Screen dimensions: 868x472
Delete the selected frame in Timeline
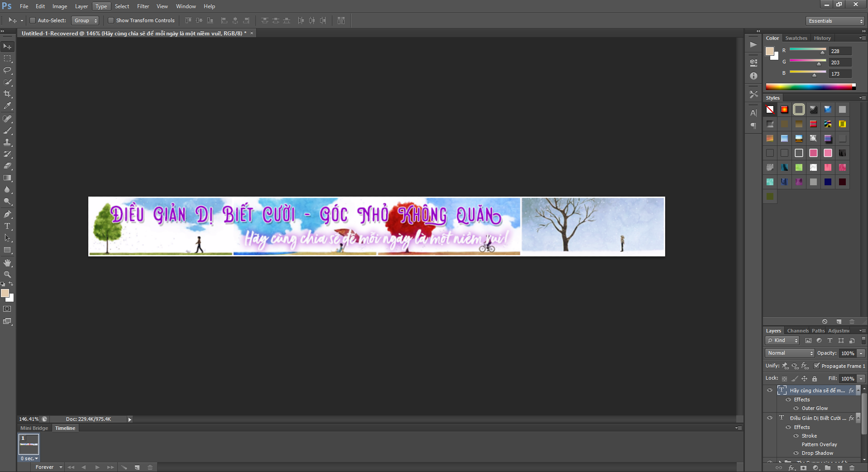pyautogui.click(x=150, y=467)
